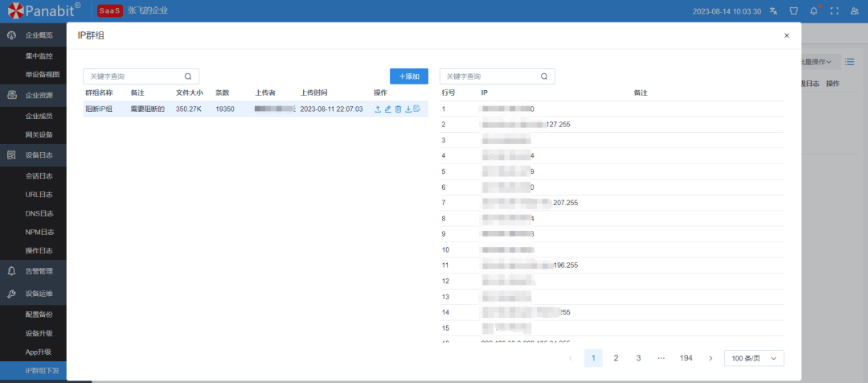Screen dimensions: 868x383
Task: Open the theme skin shirt icon
Action: [x=793, y=11]
